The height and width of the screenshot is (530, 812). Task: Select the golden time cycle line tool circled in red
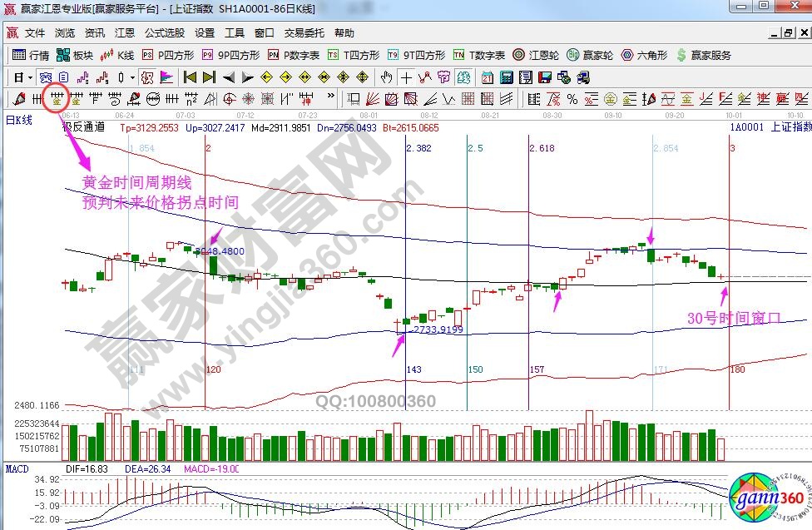[56, 99]
